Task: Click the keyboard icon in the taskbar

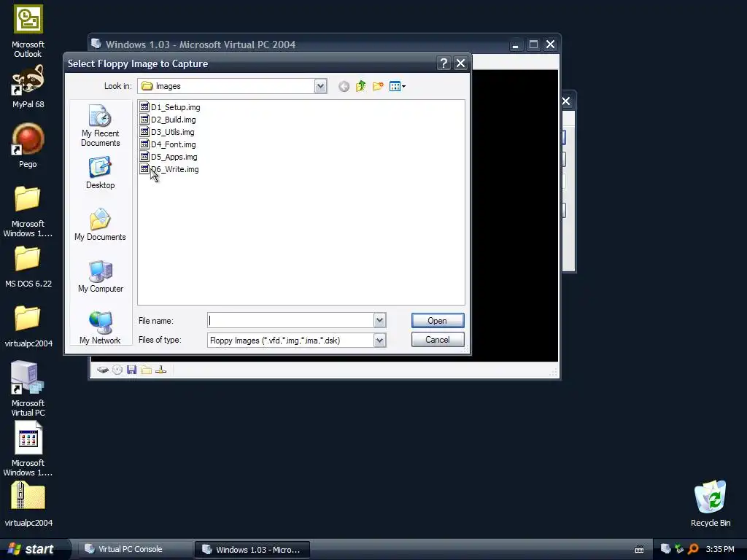Action: pyautogui.click(x=639, y=550)
